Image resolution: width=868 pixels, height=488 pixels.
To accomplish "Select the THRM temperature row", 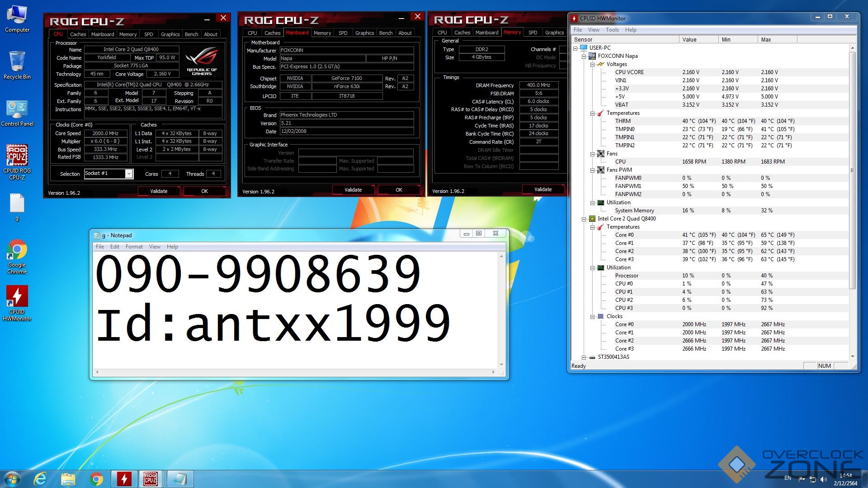I will click(x=710, y=121).
